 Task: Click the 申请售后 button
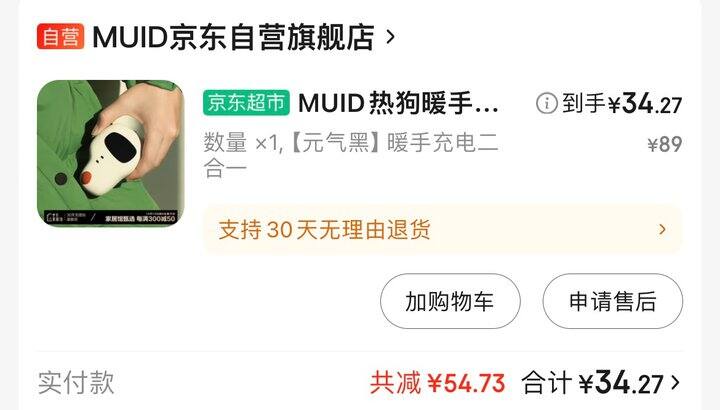coord(613,301)
